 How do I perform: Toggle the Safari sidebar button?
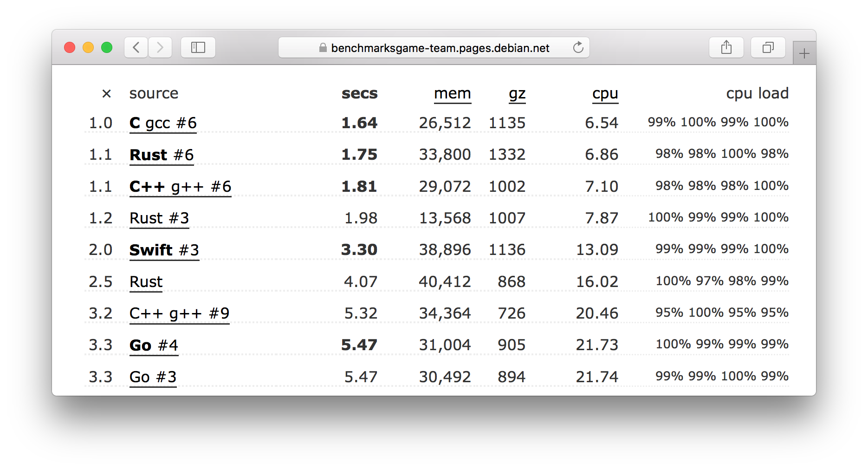point(198,47)
